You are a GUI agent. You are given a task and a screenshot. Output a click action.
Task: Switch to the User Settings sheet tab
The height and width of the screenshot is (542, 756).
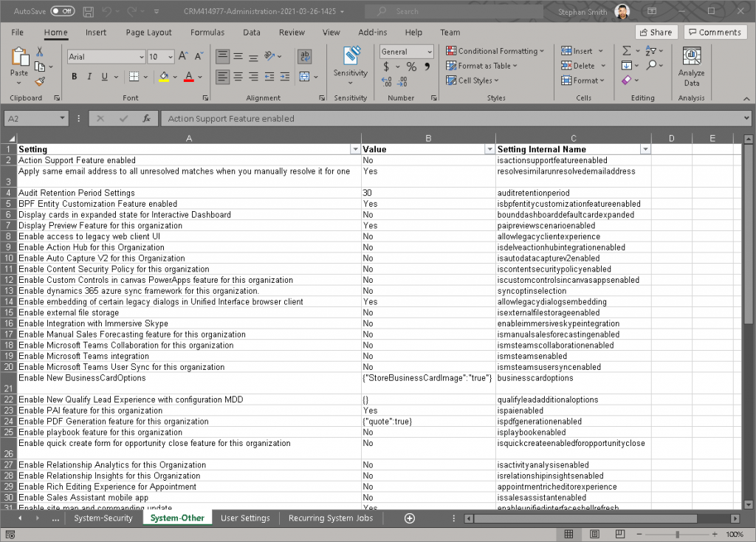(245, 518)
